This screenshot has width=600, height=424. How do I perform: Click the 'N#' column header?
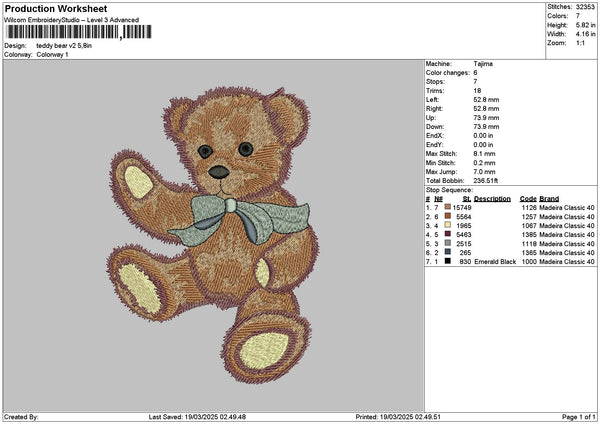coord(439,199)
